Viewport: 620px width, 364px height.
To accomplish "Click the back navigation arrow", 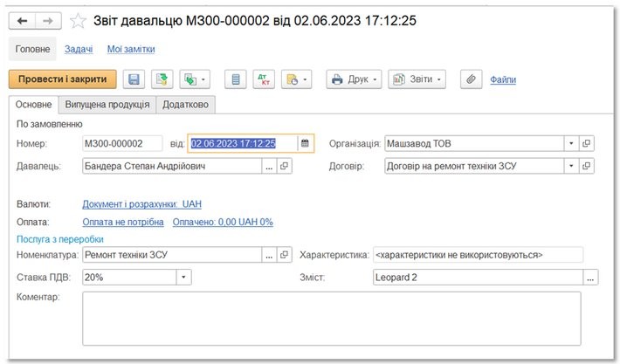I will [x=23, y=20].
